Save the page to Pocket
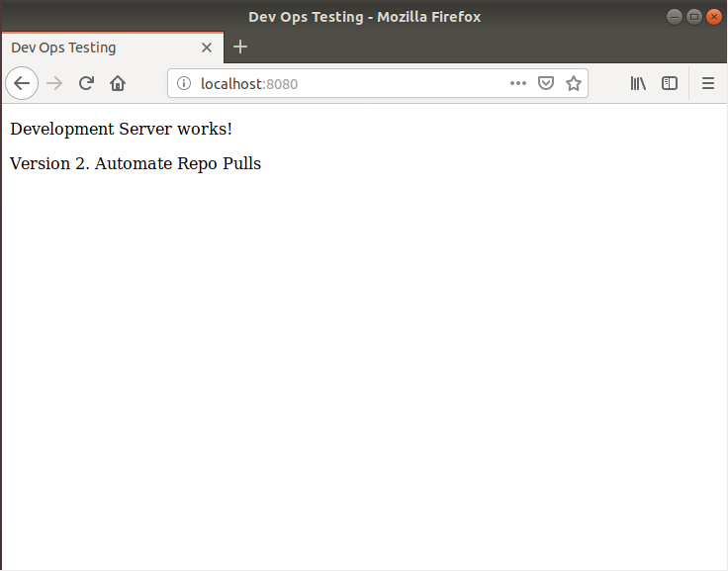 (545, 84)
